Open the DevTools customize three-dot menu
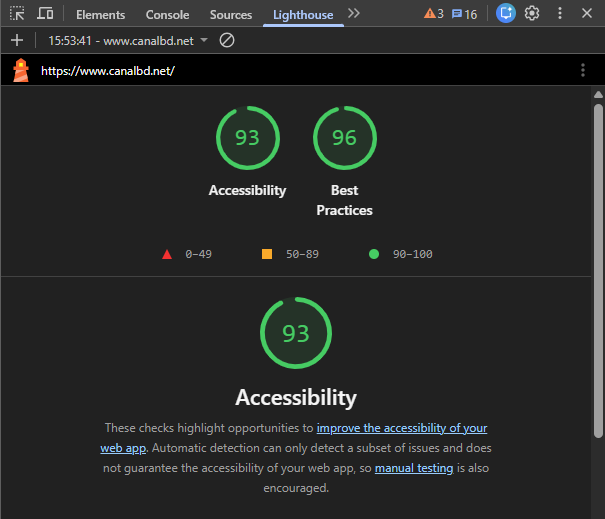The image size is (605, 519). [x=559, y=14]
